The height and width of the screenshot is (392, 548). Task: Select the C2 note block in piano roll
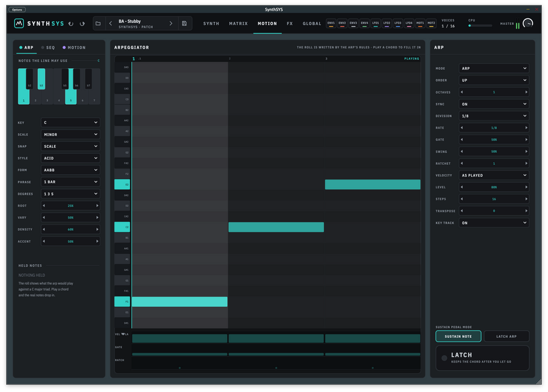pyautogui.click(x=276, y=227)
